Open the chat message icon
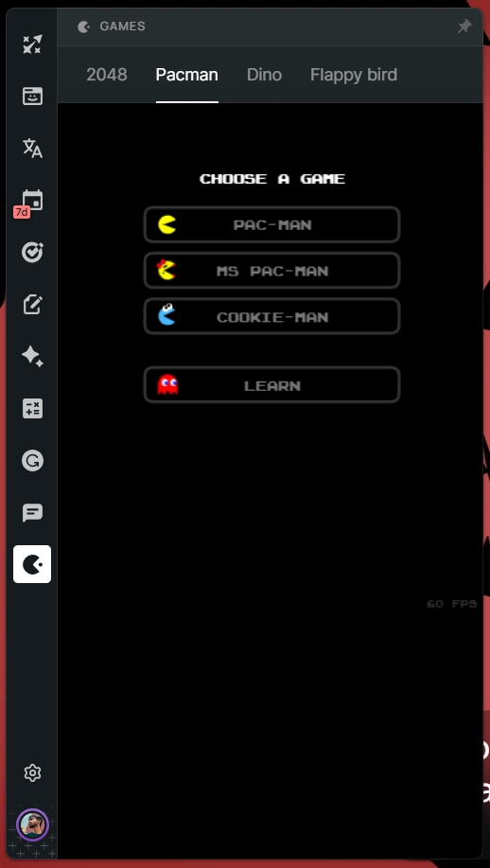The image size is (490, 868). point(32,513)
